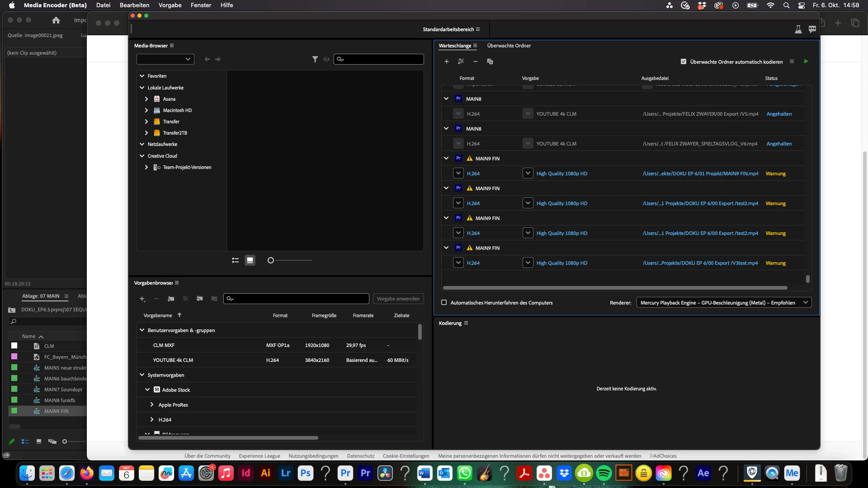This screenshot has height=488, width=868.
Task: Click the filter funnel icon in Media-Browser
Action: point(315,59)
